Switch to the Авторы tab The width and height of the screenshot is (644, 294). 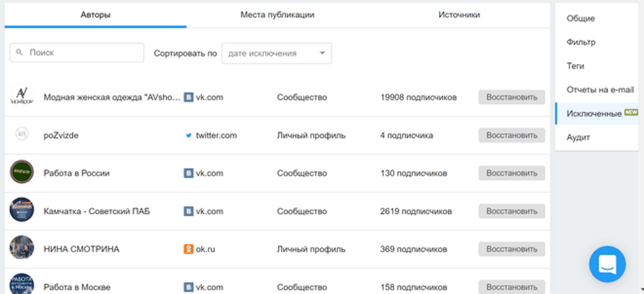[x=96, y=15]
